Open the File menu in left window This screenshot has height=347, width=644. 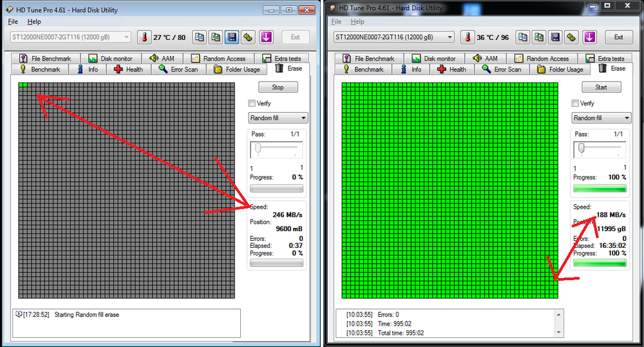(13, 21)
